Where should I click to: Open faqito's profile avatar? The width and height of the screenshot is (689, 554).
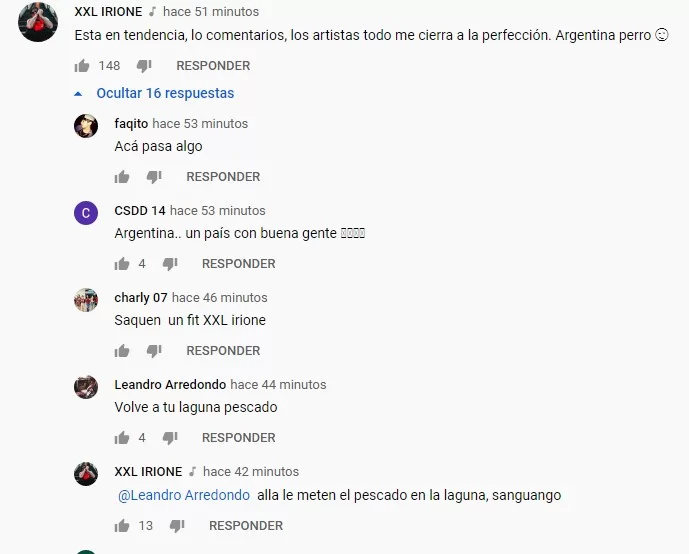(86, 126)
